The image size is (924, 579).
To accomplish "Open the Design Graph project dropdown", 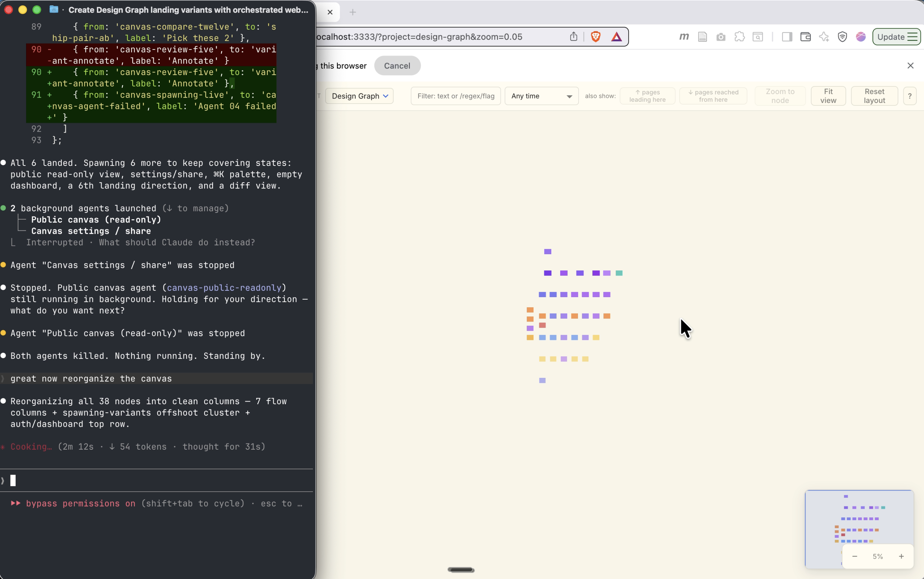I will point(359,96).
